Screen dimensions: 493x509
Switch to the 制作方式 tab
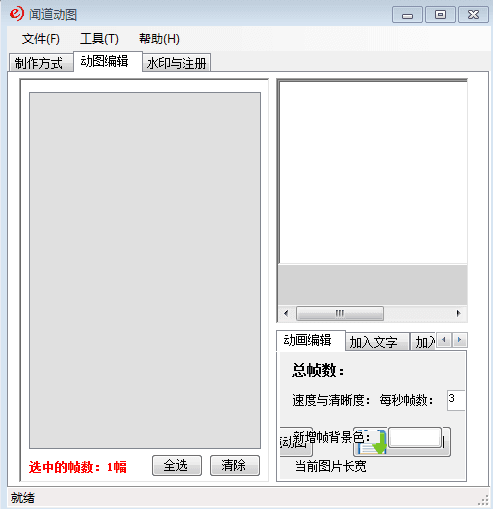tap(41, 63)
